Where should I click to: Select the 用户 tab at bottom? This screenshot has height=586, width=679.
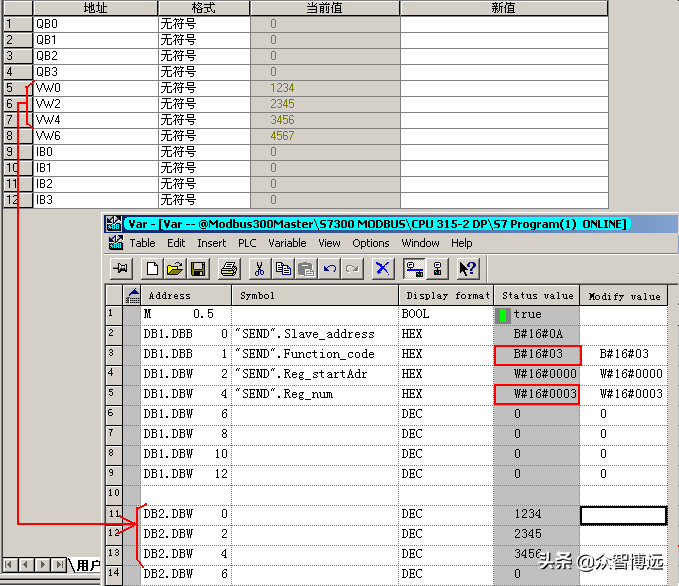click(x=87, y=565)
